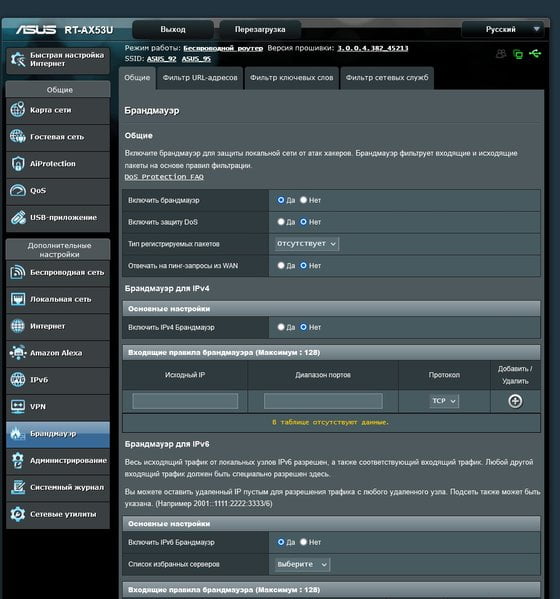Screen dimensions: 560x599
Task: Click the Исходный IP input field
Action: click(185, 401)
